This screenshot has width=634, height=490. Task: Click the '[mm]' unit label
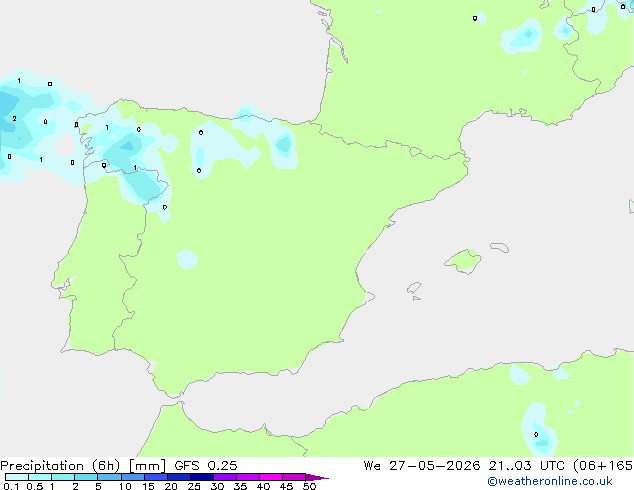[x=147, y=466]
